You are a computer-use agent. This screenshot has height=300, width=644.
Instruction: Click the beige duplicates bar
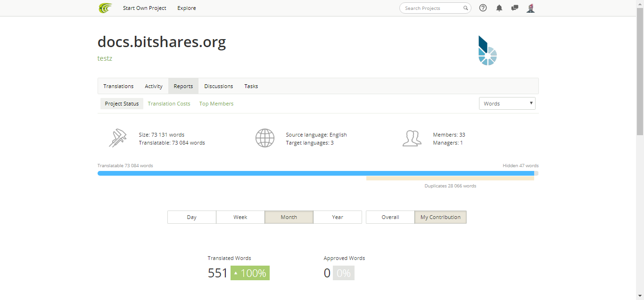pyautogui.click(x=450, y=178)
